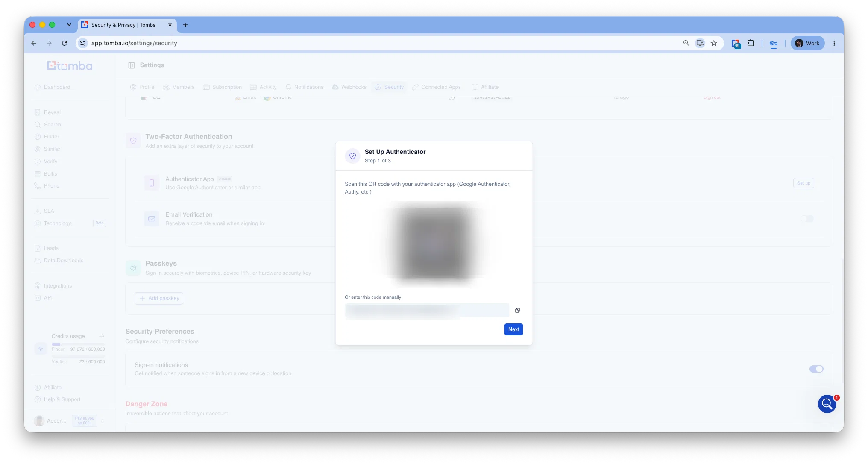Screen dimensions: 868x464
Task: Reload the page in Chrome
Action: pos(65,43)
